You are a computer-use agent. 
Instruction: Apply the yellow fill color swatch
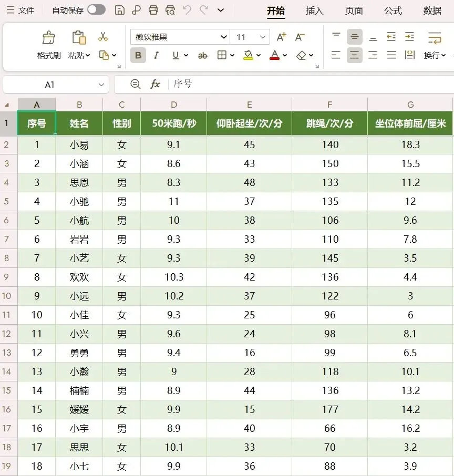click(248, 55)
